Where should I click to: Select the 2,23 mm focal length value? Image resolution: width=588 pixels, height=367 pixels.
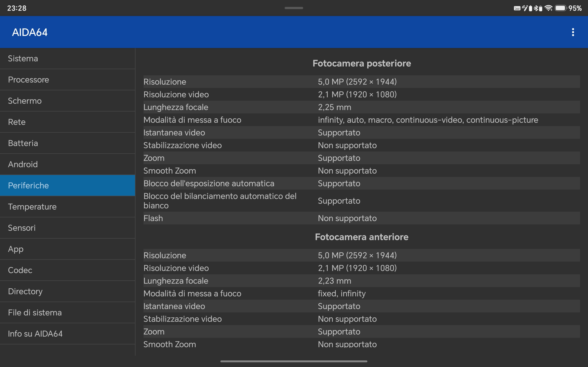point(335,281)
